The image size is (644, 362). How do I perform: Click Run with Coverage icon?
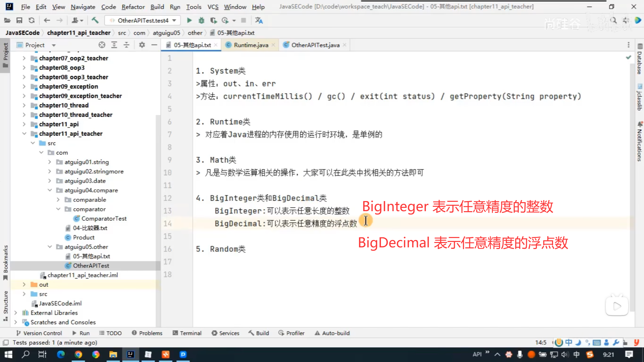click(213, 20)
